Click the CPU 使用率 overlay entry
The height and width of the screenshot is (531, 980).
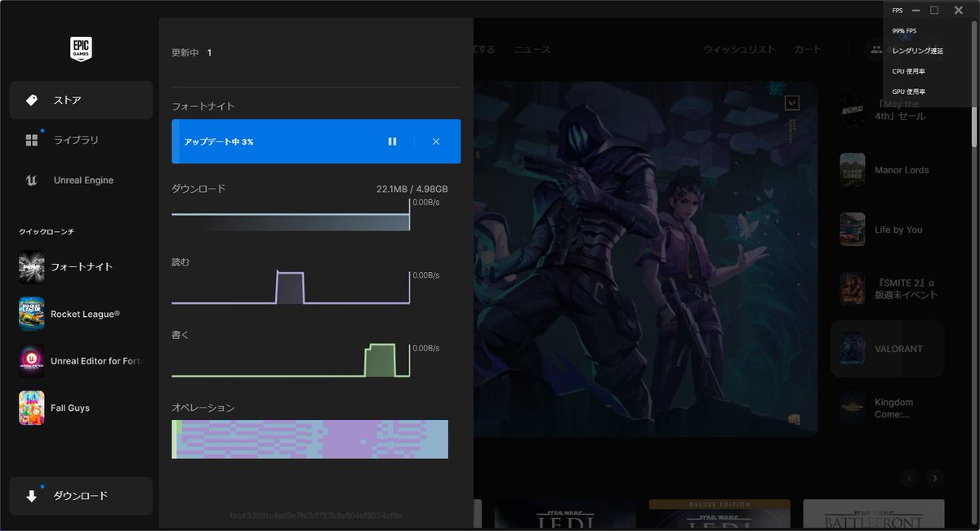coord(909,71)
